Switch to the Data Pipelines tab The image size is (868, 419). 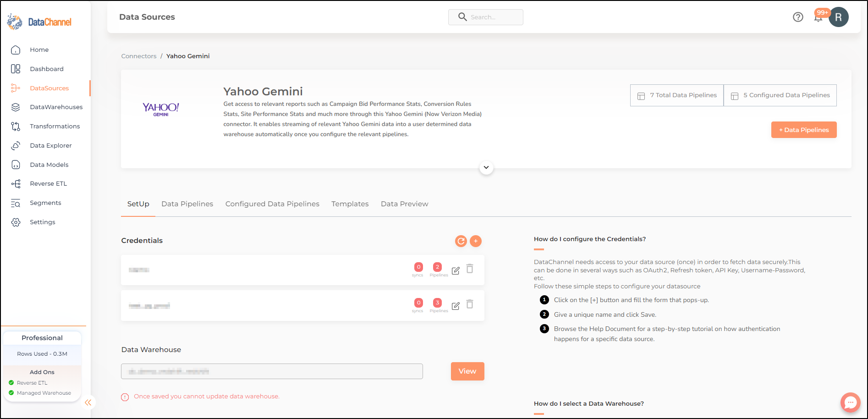[x=187, y=204]
